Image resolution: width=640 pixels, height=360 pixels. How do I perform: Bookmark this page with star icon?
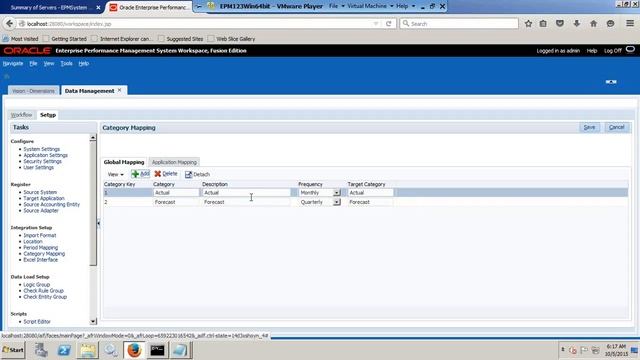(528, 24)
